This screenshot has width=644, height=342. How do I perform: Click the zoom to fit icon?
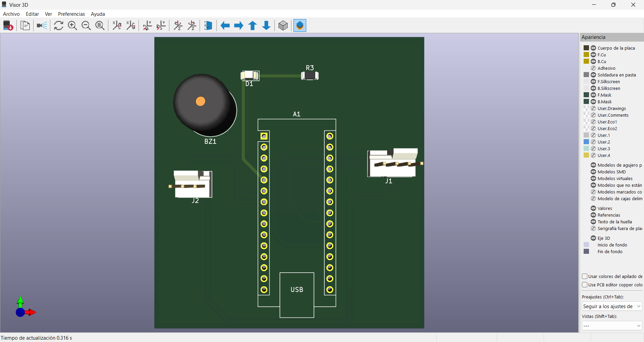(100, 25)
